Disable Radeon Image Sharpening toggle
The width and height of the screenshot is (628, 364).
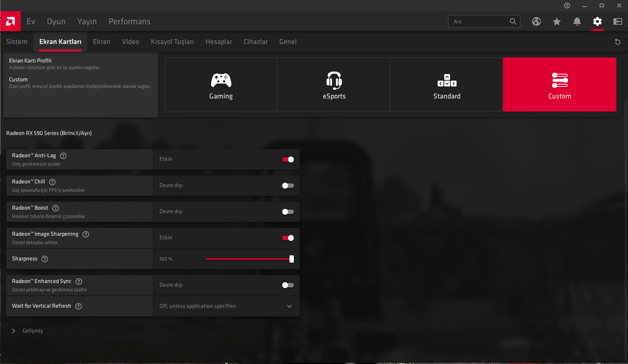[288, 238]
